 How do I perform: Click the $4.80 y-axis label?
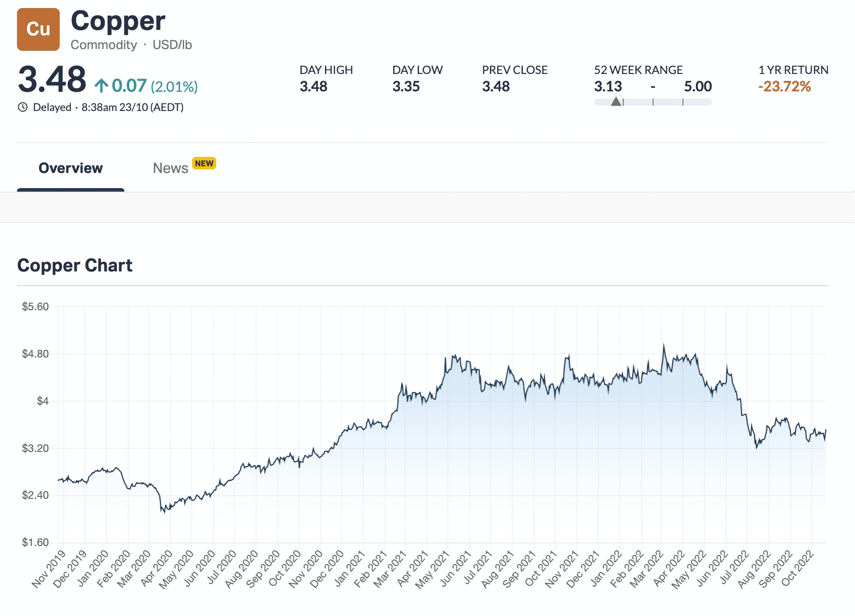point(35,354)
